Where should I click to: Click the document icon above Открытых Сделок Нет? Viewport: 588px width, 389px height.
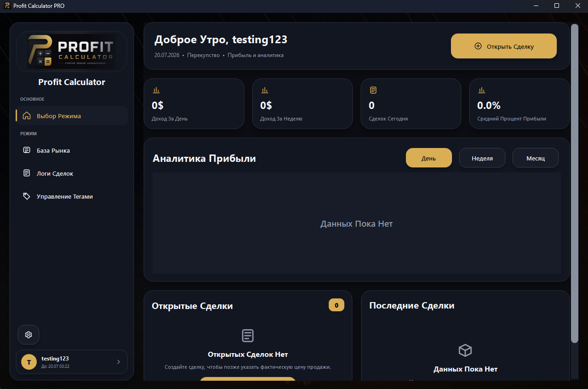pos(248,336)
